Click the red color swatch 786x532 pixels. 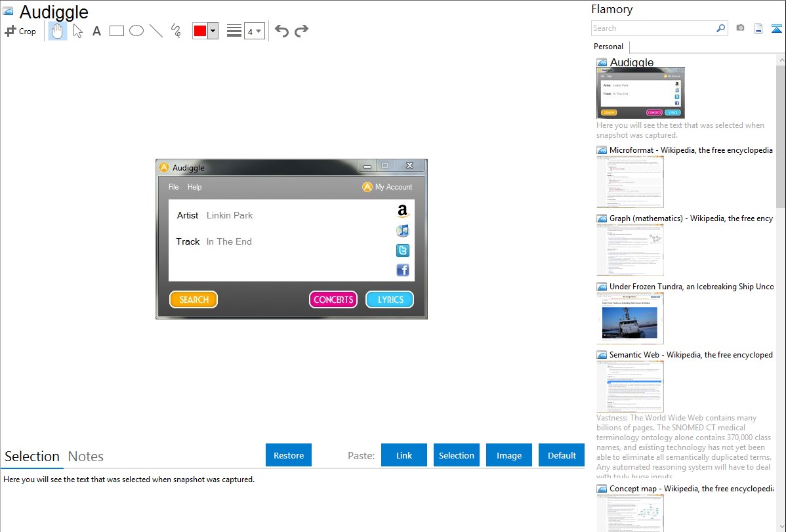pyautogui.click(x=200, y=31)
